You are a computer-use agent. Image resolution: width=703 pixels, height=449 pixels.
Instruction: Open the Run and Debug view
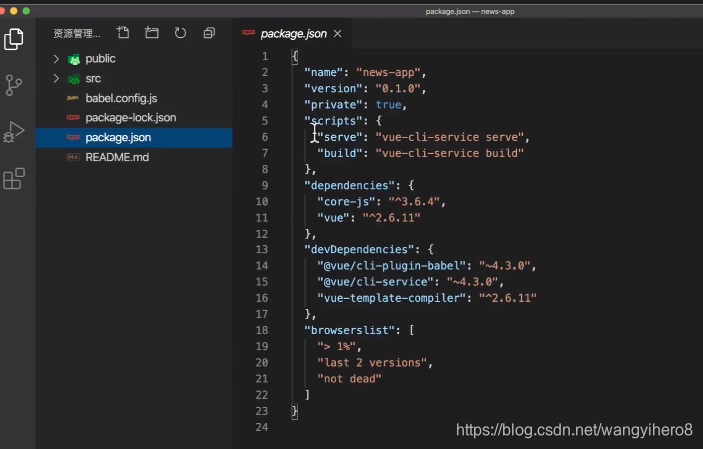[13, 132]
